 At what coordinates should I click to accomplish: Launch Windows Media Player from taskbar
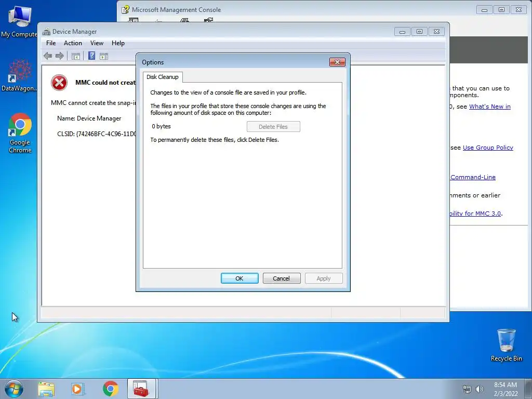(x=77, y=389)
